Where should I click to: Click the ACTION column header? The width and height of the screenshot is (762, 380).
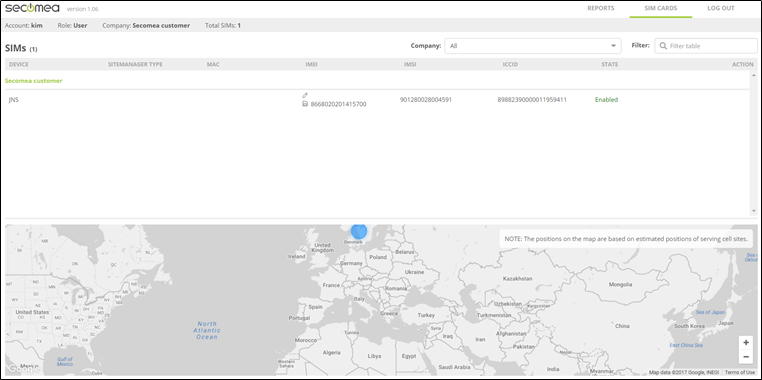743,65
